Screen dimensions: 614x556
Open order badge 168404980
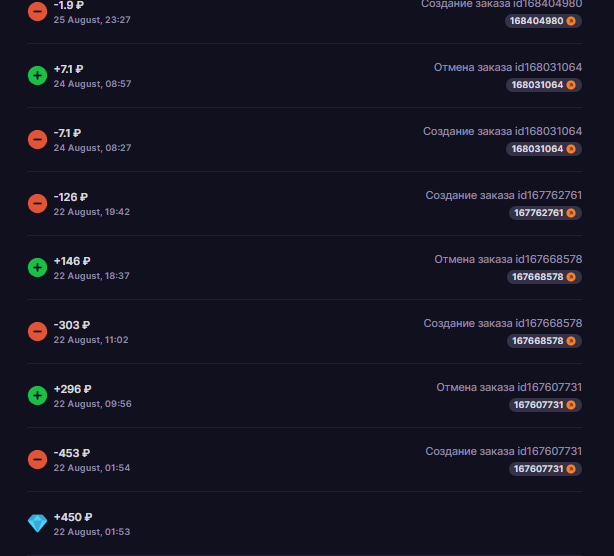click(x=543, y=21)
